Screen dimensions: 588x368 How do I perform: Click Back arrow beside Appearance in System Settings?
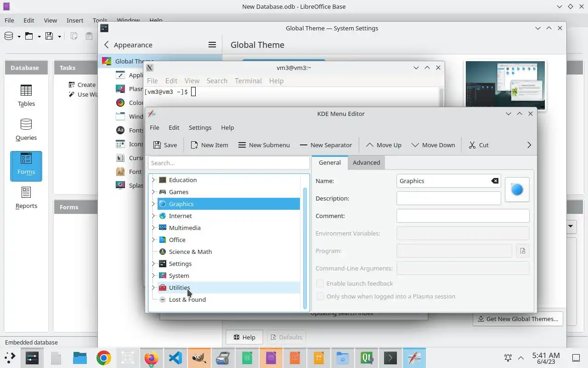click(107, 45)
